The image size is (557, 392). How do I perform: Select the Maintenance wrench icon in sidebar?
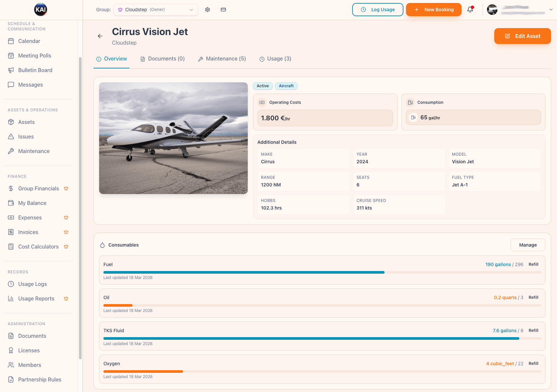[x=11, y=151]
